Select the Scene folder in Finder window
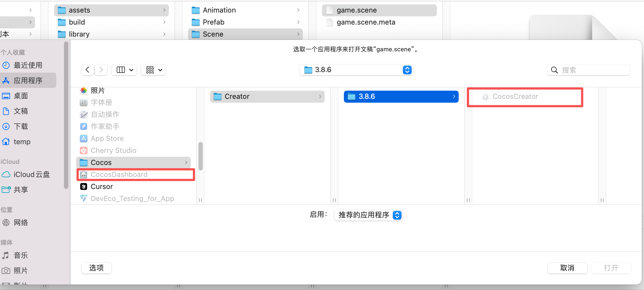 click(245, 34)
